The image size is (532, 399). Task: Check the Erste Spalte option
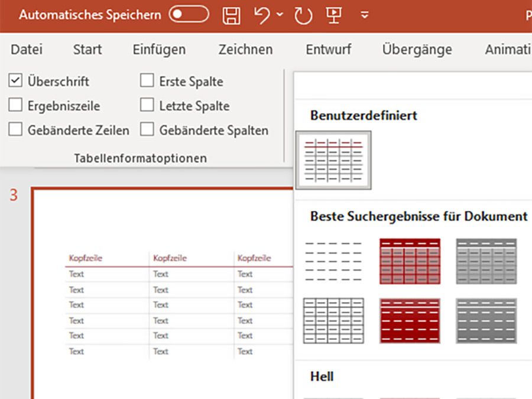click(x=147, y=80)
